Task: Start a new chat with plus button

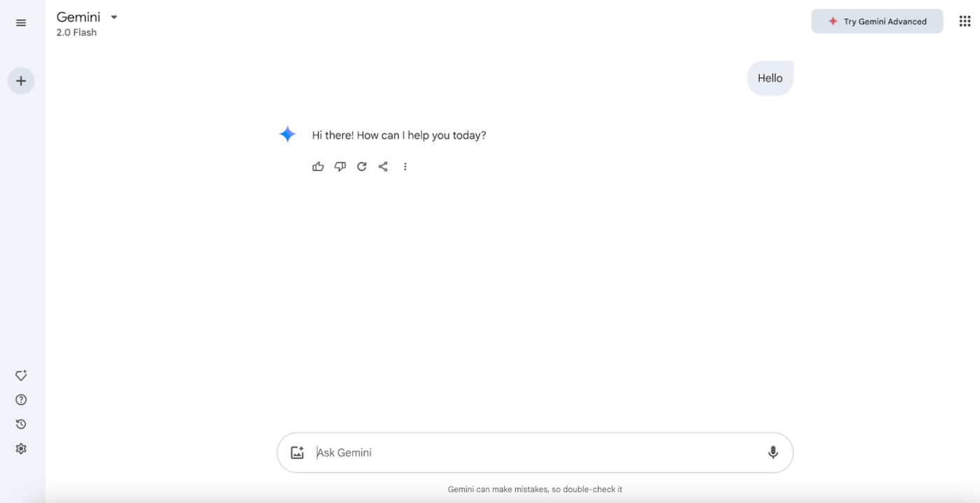Action: coord(21,81)
